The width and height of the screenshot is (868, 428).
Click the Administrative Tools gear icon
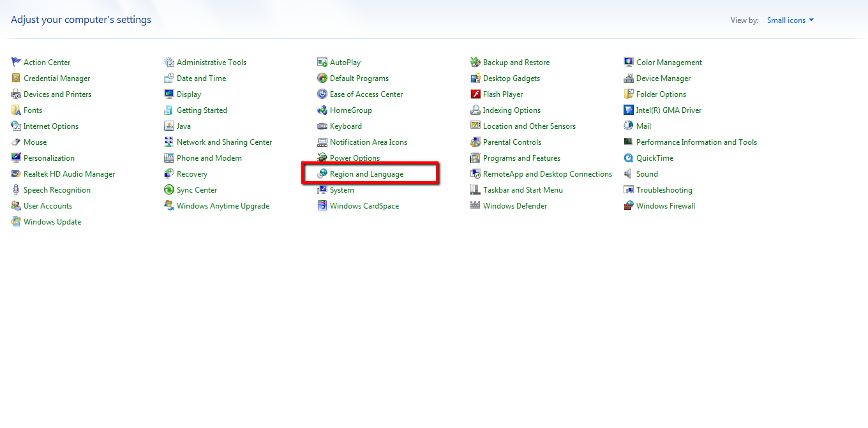(x=169, y=62)
